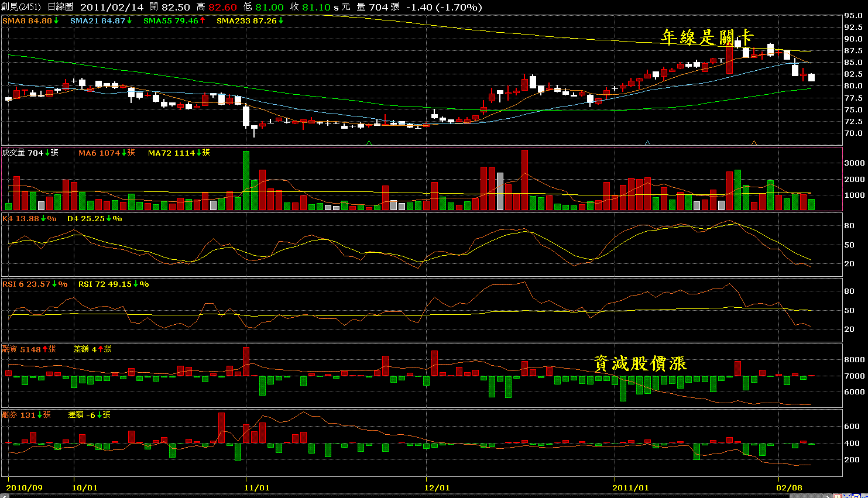Screen dimensions: 868x498
Task: Click the red high price 82.60
Action: [x=222, y=7]
